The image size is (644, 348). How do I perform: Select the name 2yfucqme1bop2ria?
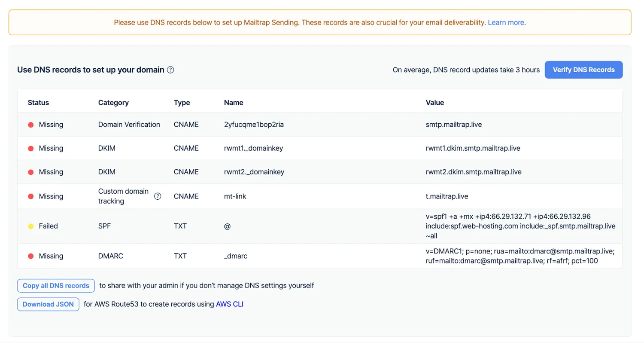254,125
